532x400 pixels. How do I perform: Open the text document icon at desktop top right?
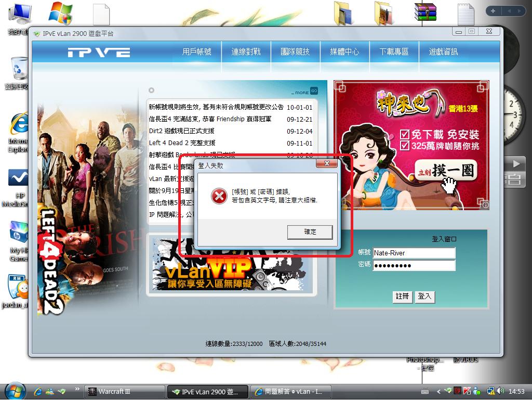point(466,14)
